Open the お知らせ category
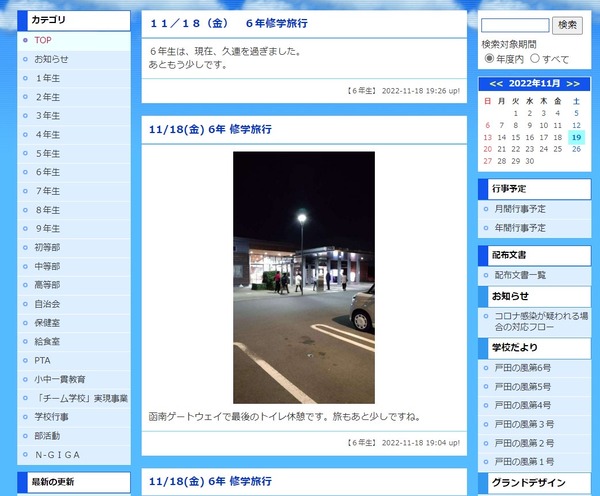This screenshot has height=496, width=600. pyautogui.click(x=51, y=59)
